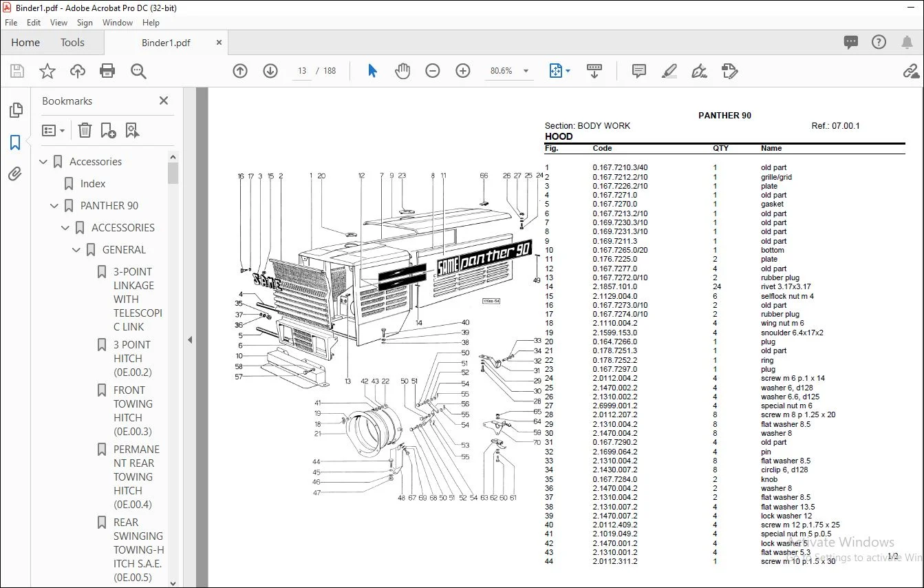The width and height of the screenshot is (924, 588).
Task: Zoom out with the minus circle
Action: click(x=433, y=71)
